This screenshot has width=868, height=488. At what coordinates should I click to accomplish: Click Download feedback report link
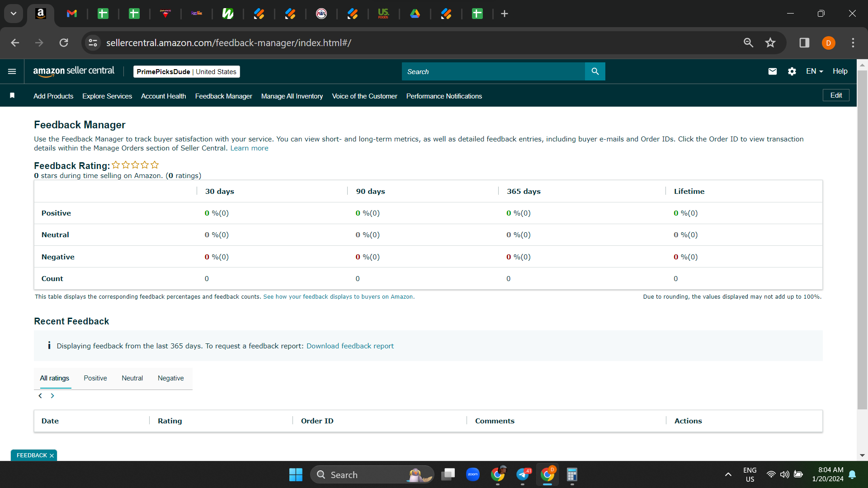point(350,346)
